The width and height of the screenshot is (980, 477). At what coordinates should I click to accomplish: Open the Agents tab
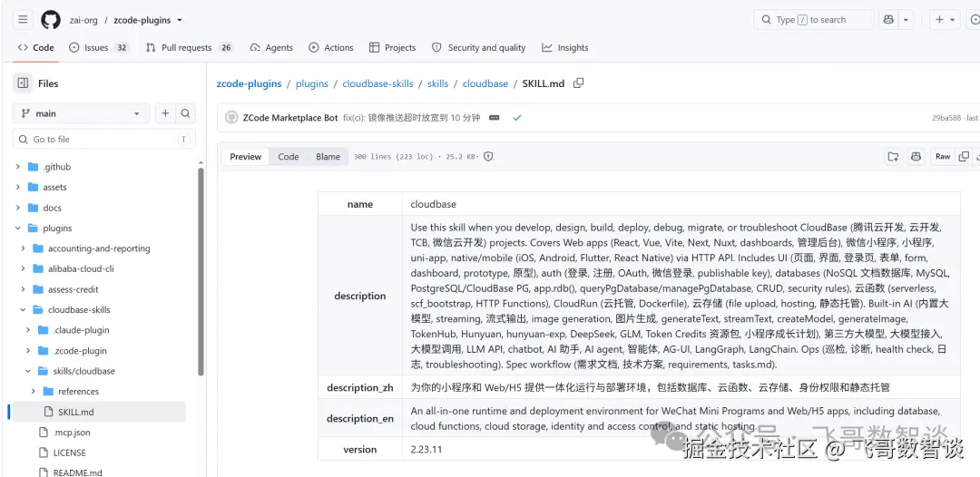[x=271, y=47]
